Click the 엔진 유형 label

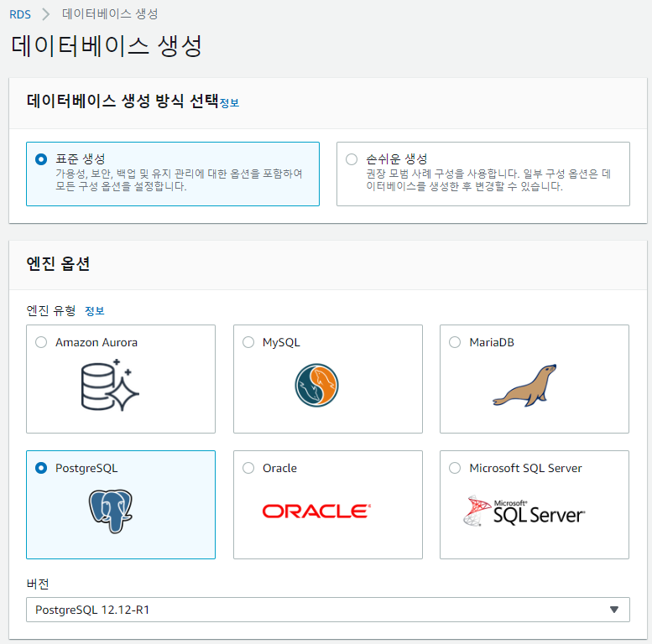[50, 310]
